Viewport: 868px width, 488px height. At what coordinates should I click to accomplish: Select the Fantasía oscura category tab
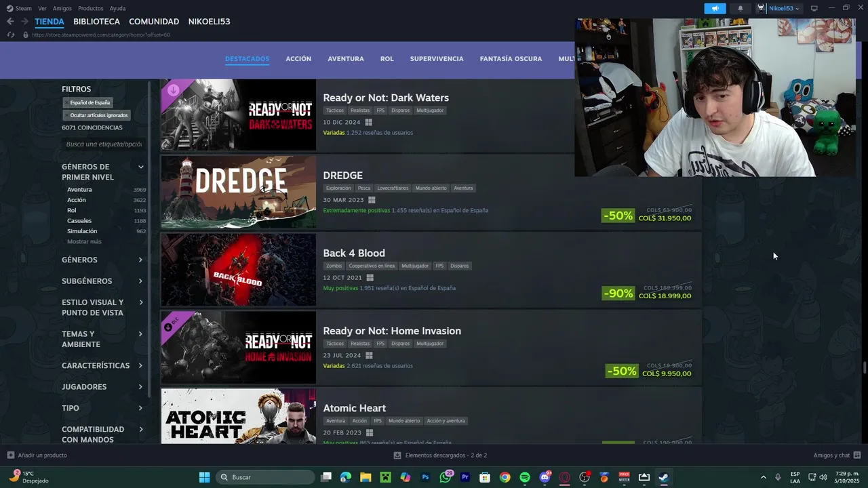point(511,59)
